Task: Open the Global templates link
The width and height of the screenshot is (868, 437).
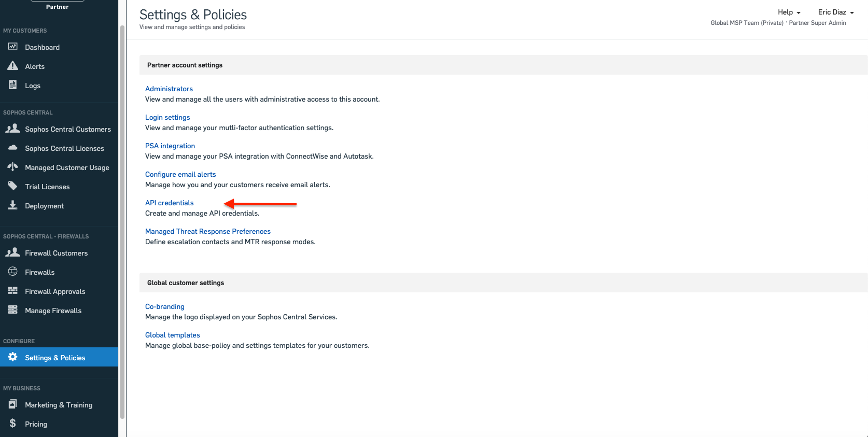Action: coord(173,335)
